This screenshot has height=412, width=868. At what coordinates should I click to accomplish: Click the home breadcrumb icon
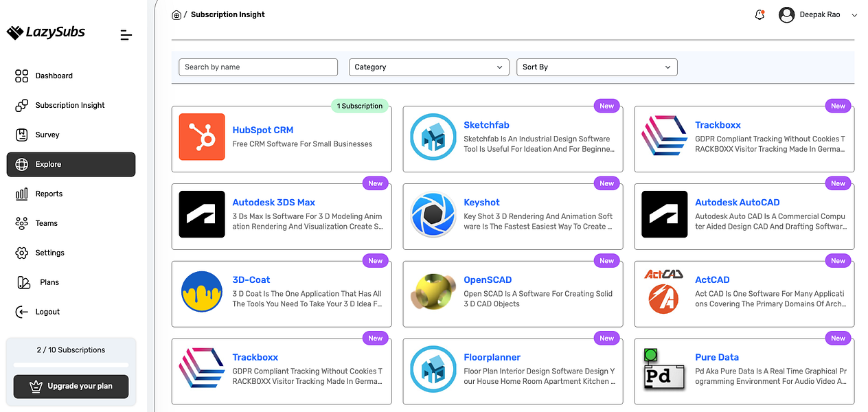176,14
